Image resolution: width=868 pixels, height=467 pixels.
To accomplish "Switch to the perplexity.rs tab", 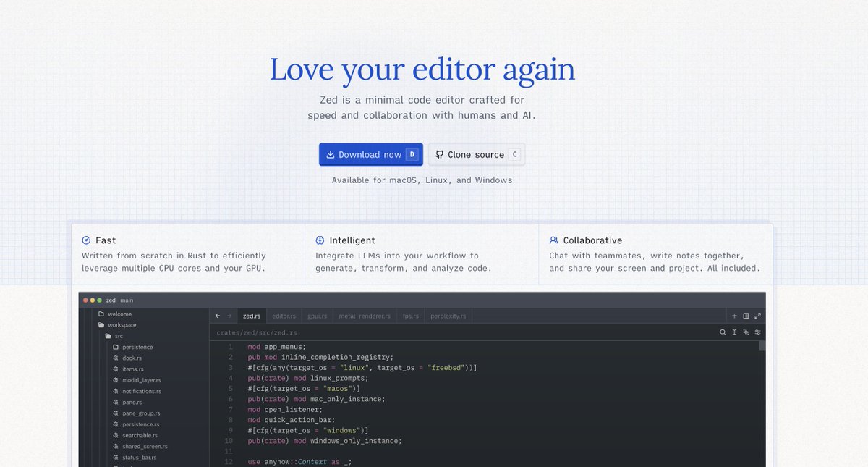I will point(448,316).
